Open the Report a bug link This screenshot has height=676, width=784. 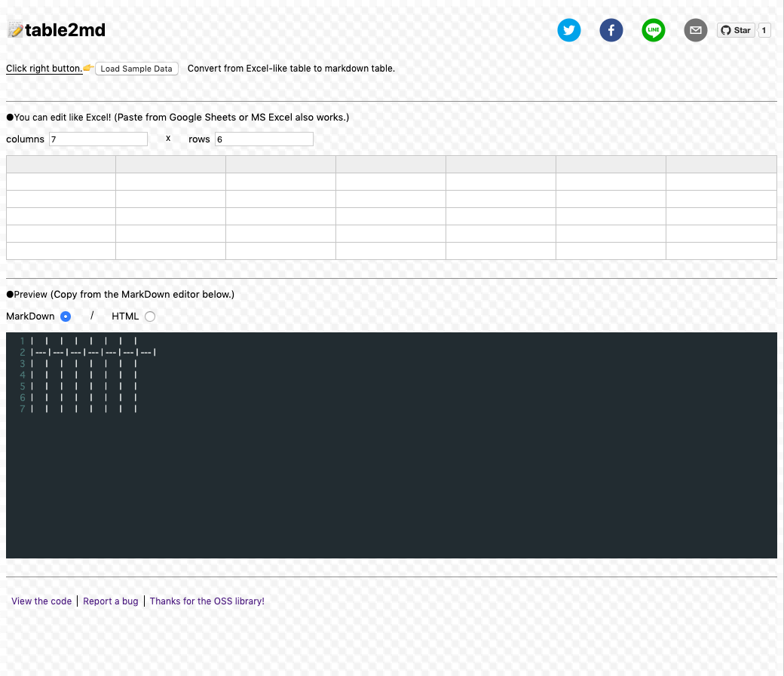coord(111,601)
